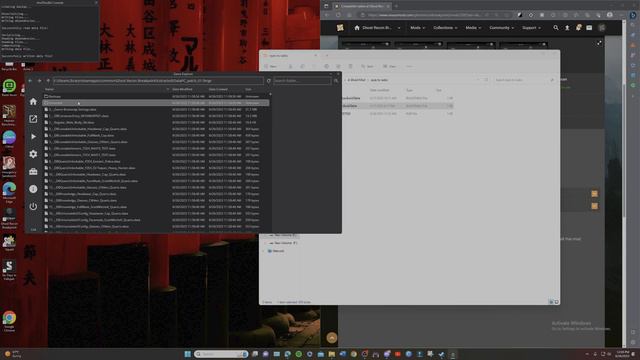Open the toolbox icon in tool sidebar

point(33,171)
